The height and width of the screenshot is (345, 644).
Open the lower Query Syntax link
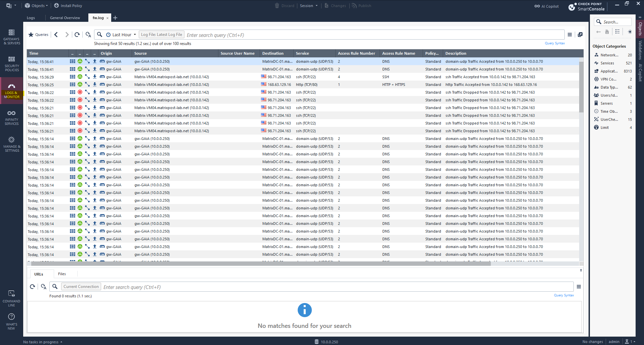[564, 295]
